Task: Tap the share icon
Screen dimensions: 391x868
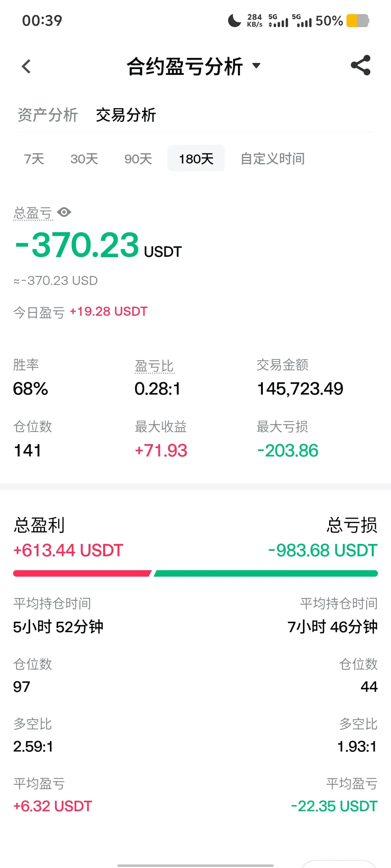Action: point(361,65)
